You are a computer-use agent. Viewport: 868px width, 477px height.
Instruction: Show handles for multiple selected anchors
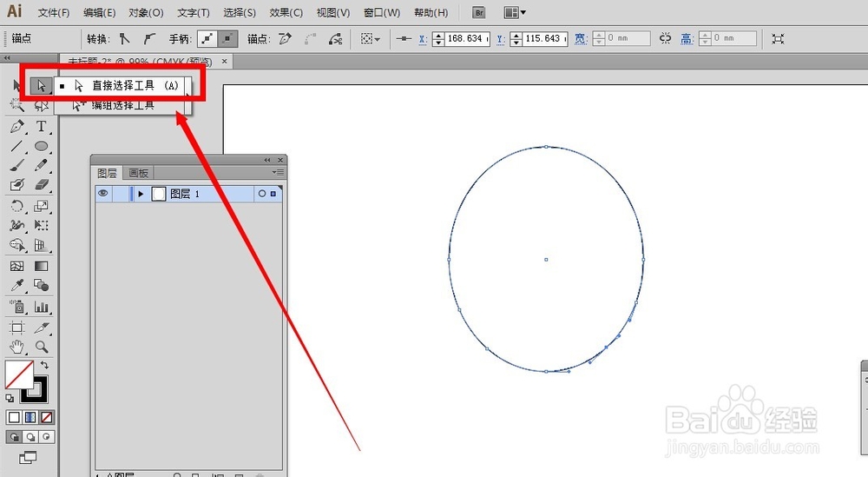[207, 39]
